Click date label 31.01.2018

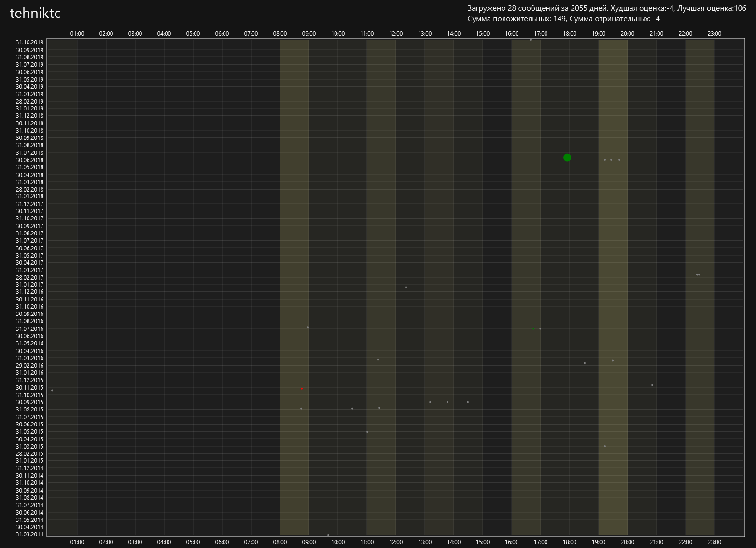point(29,196)
